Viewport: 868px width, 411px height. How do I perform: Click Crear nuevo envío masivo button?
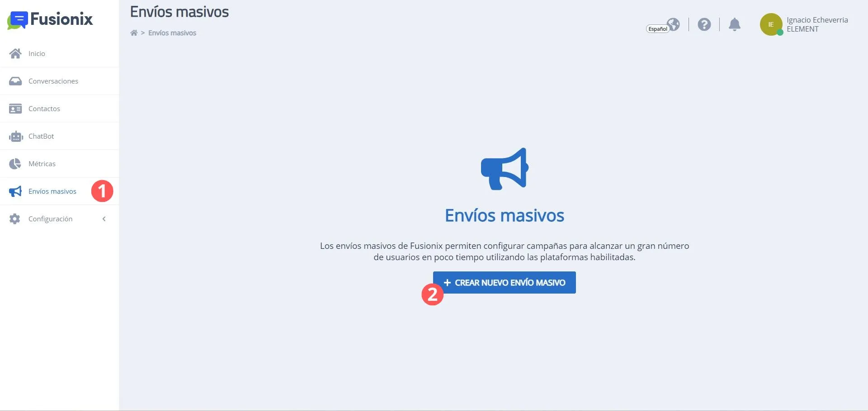point(505,282)
